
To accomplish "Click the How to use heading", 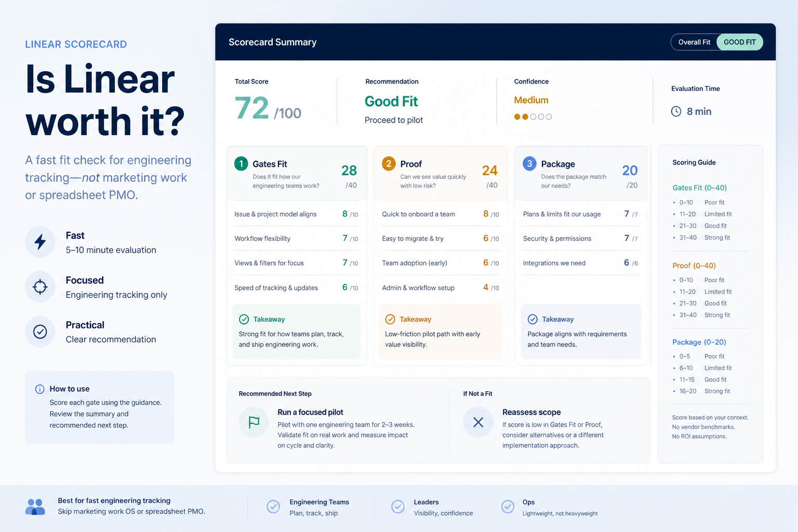I will click(70, 389).
